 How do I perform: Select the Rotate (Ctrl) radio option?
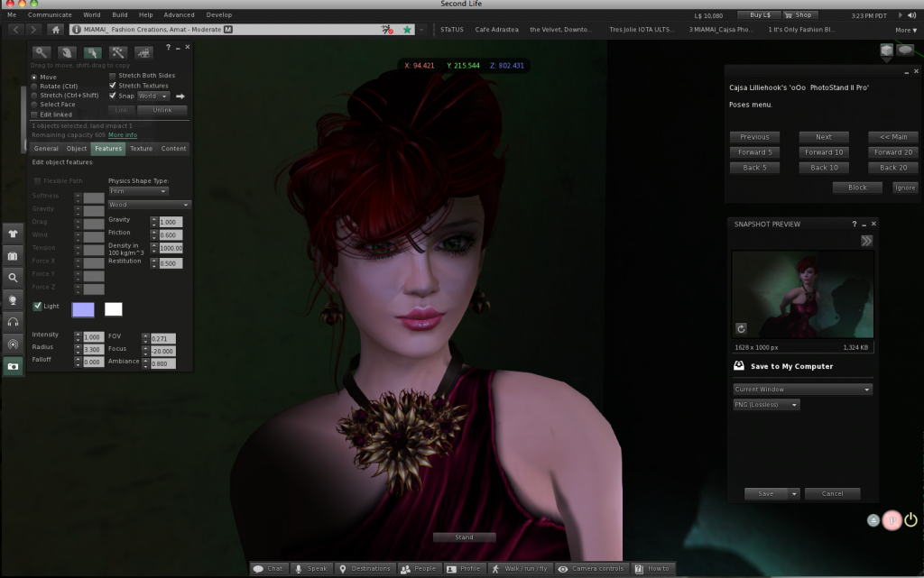coord(35,86)
